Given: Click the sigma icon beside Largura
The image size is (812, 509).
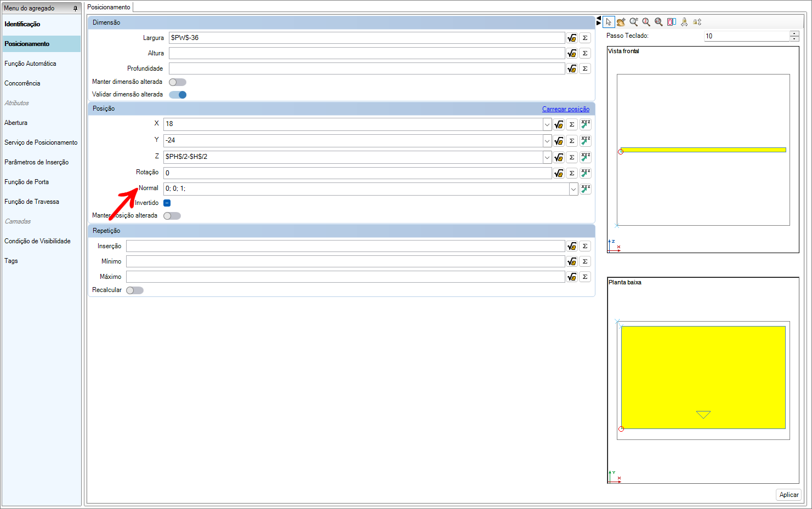Looking at the screenshot, I should click(585, 38).
